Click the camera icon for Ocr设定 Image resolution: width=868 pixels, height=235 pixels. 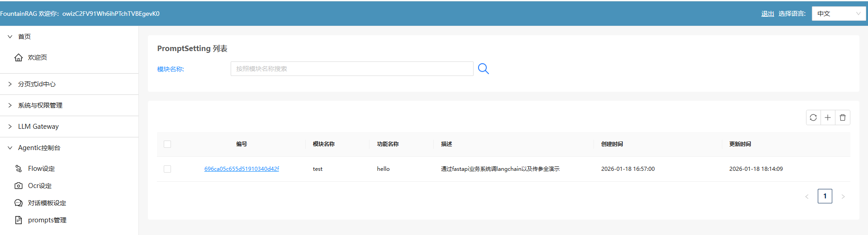click(19, 186)
